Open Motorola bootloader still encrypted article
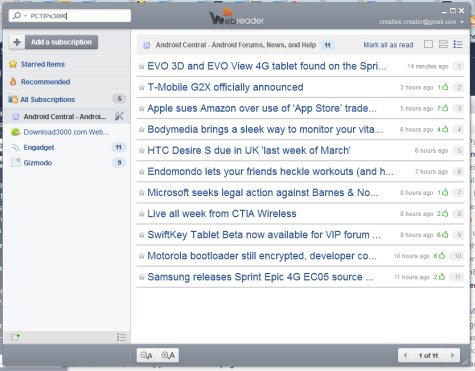The image size is (475, 371). pos(262,256)
